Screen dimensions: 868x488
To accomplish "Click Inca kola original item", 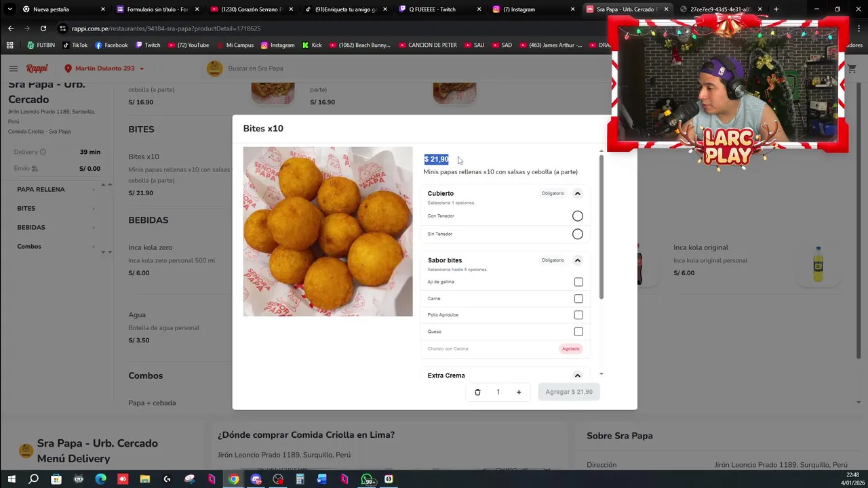I will click(701, 248).
